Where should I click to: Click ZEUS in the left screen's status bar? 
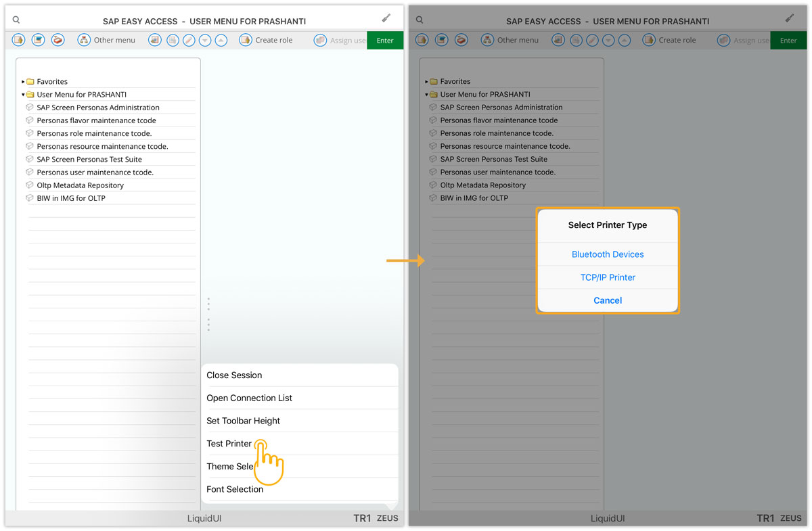388,519
